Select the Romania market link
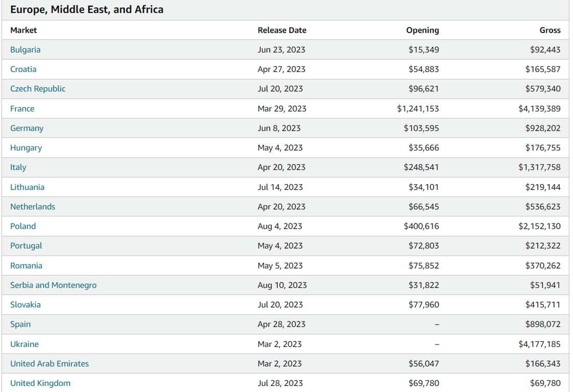The height and width of the screenshot is (392, 573). coord(26,265)
